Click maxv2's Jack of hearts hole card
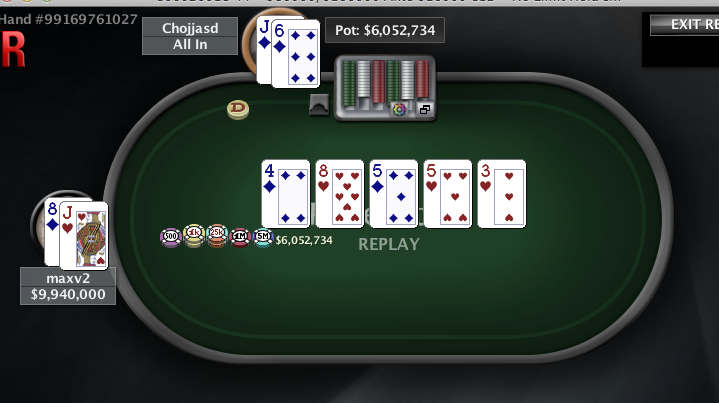 point(84,236)
